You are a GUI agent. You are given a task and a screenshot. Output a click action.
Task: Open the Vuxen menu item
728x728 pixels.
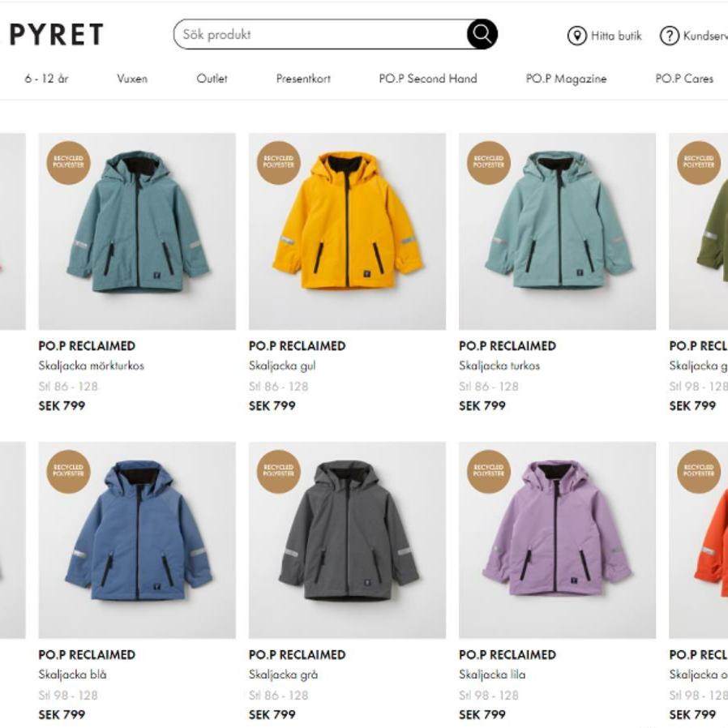[132, 79]
